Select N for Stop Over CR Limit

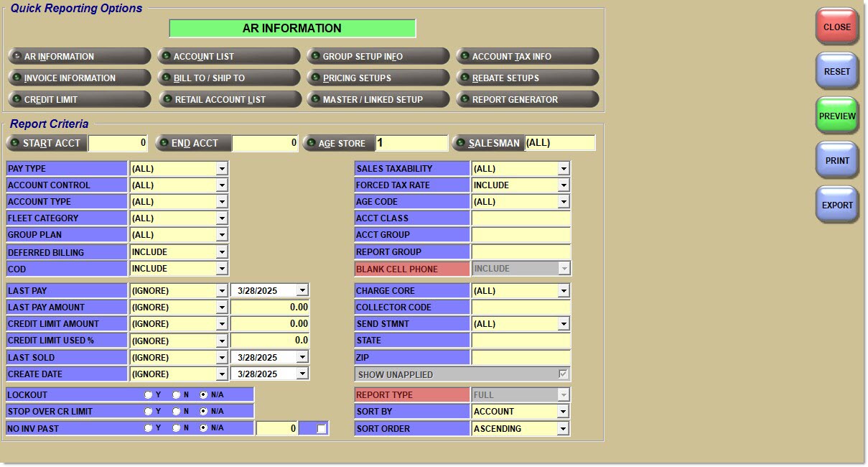coord(176,412)
